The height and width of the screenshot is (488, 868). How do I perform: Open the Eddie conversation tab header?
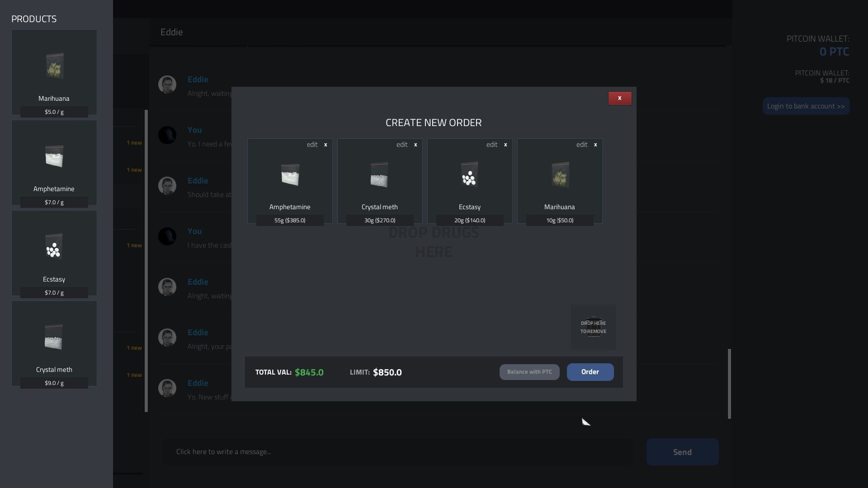171,32
